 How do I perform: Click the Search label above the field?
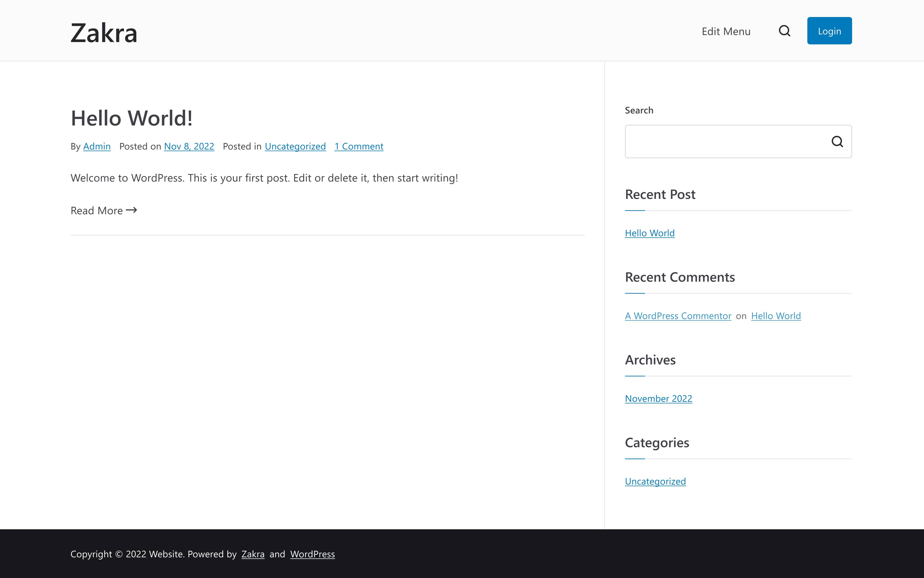tap(639, 110)
